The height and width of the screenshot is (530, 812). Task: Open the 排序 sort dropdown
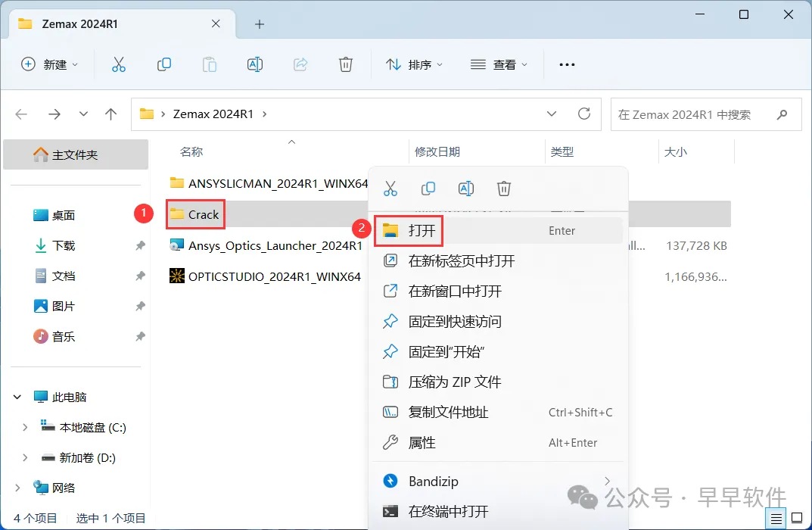pyautogui.click(x=414, y=64)
